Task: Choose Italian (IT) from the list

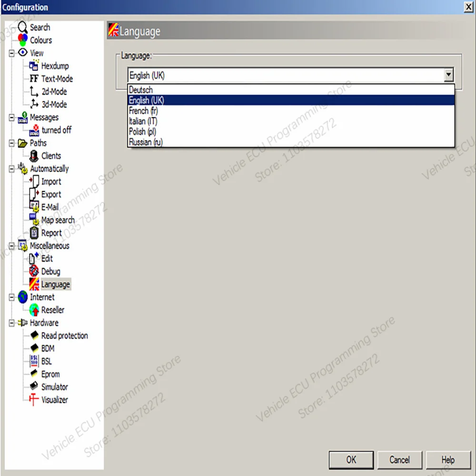Action: coord(291,121)
